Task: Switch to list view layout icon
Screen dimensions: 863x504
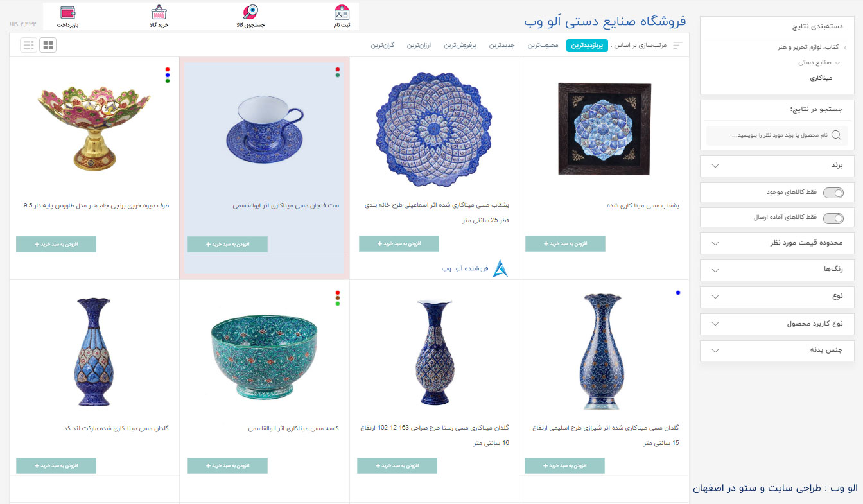Action: 28,45
